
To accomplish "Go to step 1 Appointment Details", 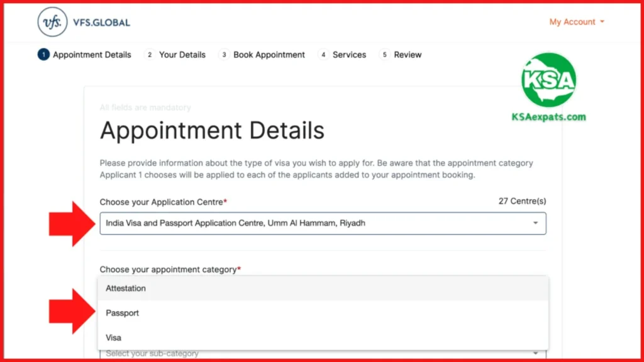I will (84, 55).
